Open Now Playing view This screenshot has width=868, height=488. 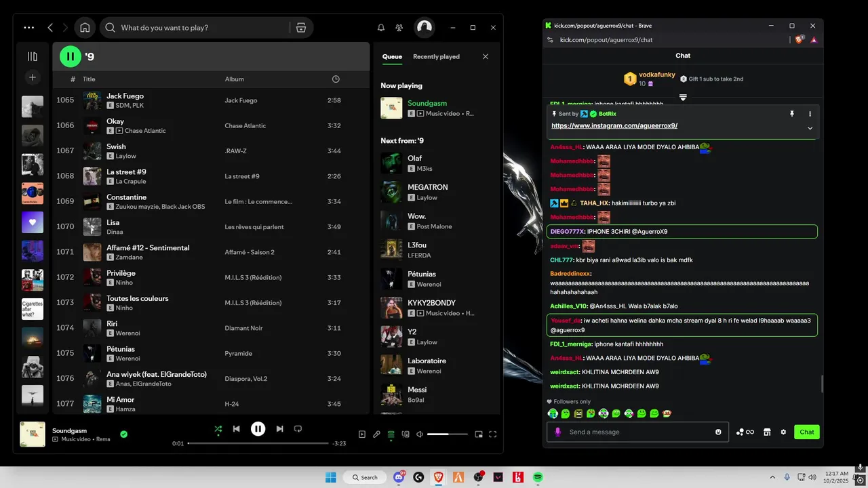(361, 434)
